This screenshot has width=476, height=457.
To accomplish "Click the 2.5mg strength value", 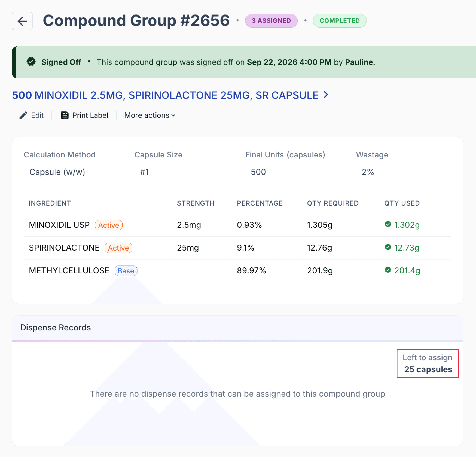I will tap(189, 225).
